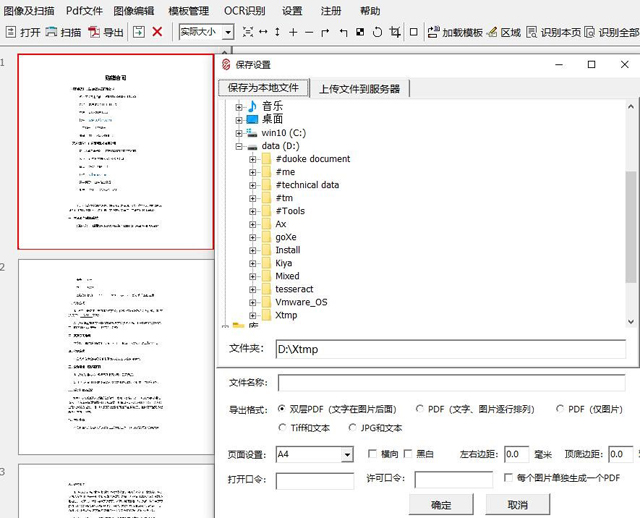The height and width of the screenshot is (518, 640).
Task: Click the fit-to-window zoom icon
Action: pos(248,32)
